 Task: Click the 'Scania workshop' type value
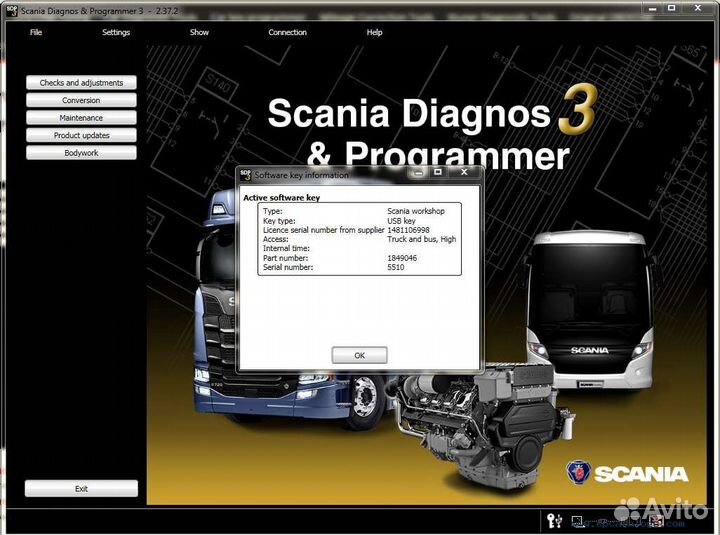pos(416,211)
